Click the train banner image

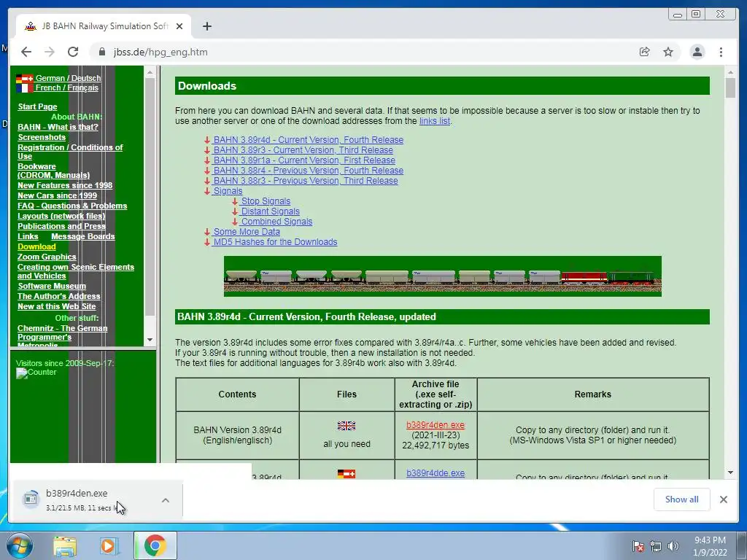point(443,276)
